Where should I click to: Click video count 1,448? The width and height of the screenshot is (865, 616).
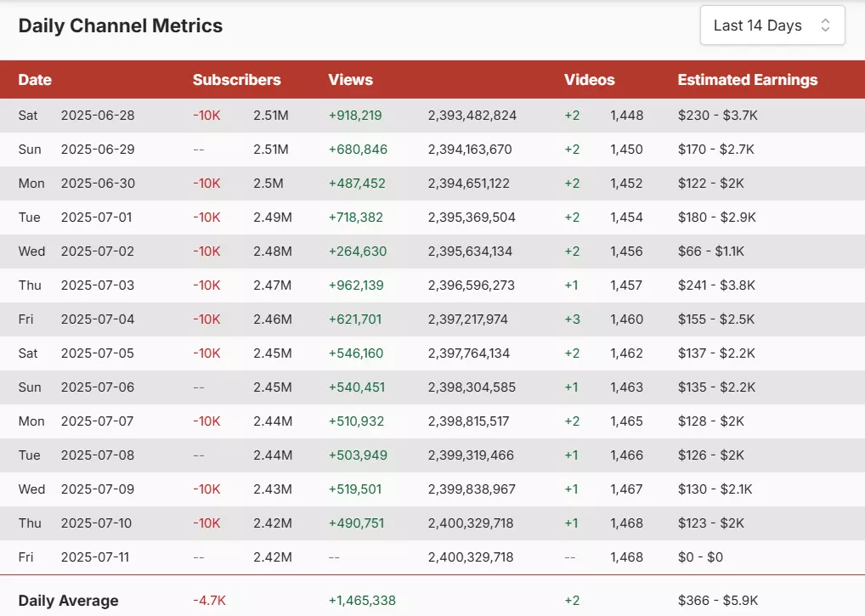tap(627, 116)
